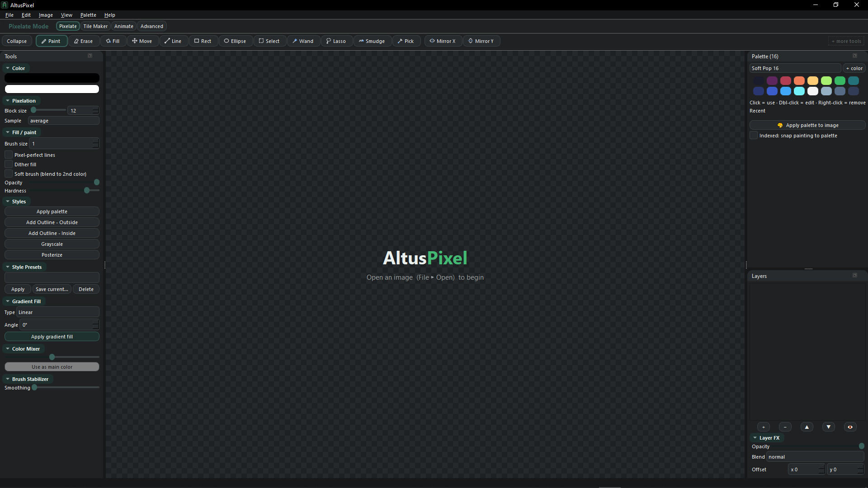Image resolution: width=868 pixels, height=488 pixels.
Task: Select the Fill bucket tool
Action: coord(113,41)
